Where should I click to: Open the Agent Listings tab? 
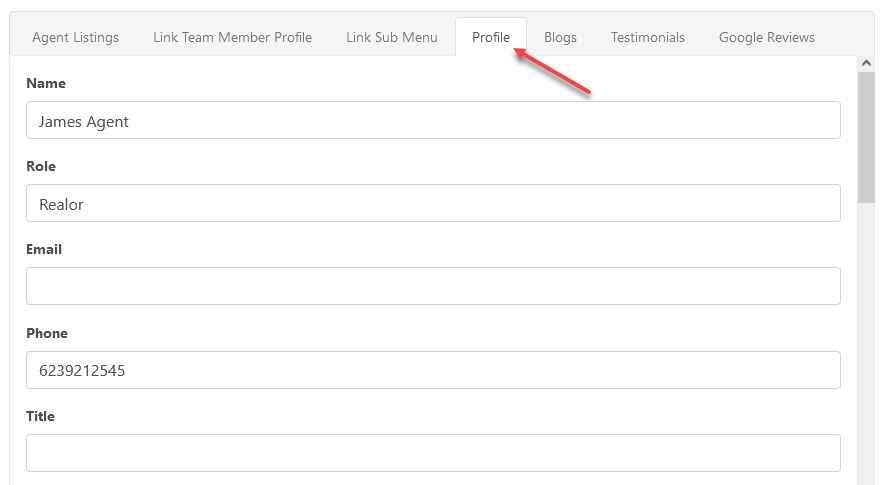click(x=75, y=37)
